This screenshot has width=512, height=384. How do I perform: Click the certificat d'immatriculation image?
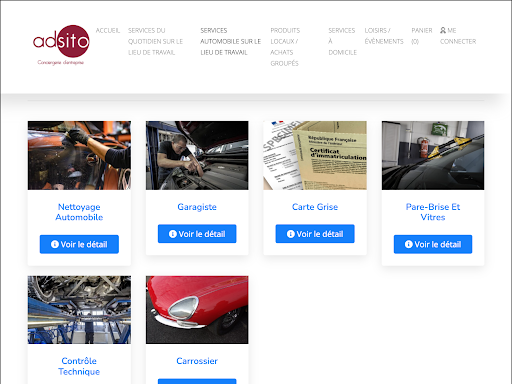coord(315,155)
